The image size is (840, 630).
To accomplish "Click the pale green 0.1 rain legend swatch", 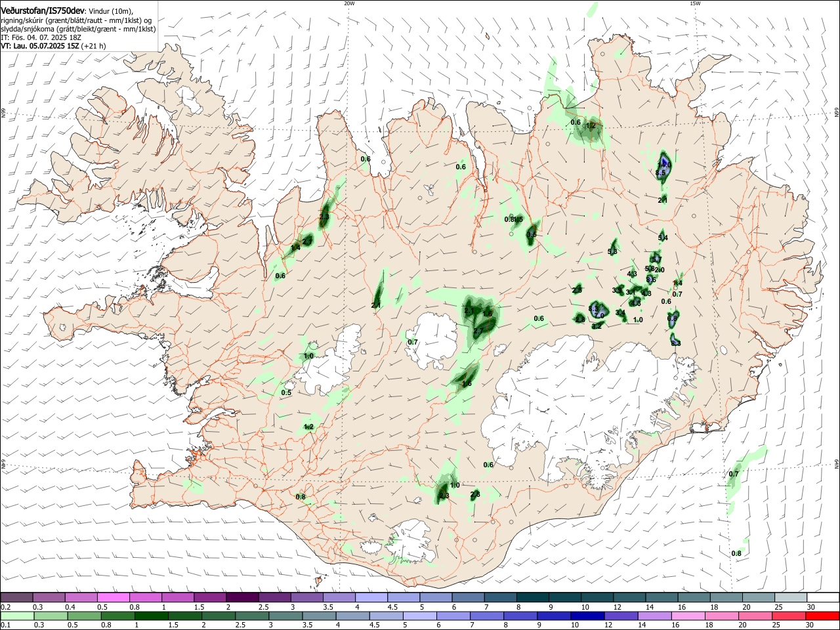I will tap(18, 616).
